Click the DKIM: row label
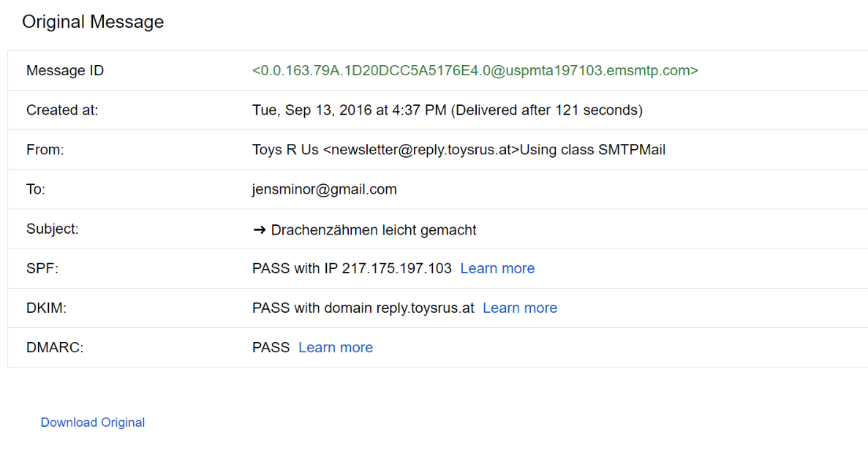868x464 pixels. [x=46, y=308]
